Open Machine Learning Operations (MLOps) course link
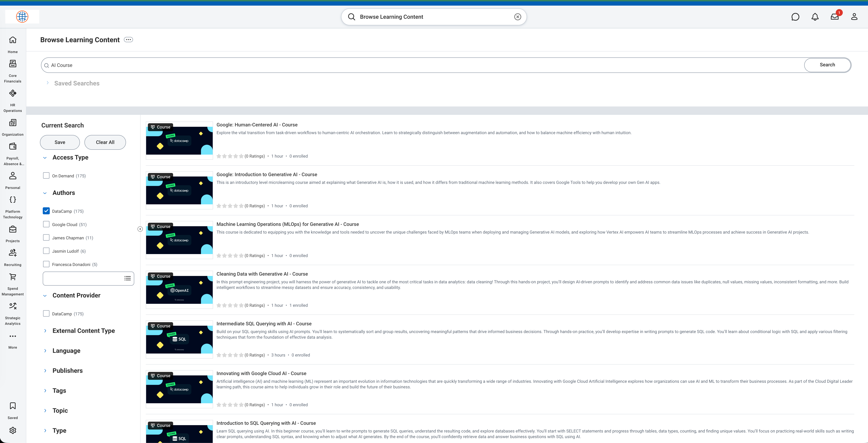 pos(287,224)
